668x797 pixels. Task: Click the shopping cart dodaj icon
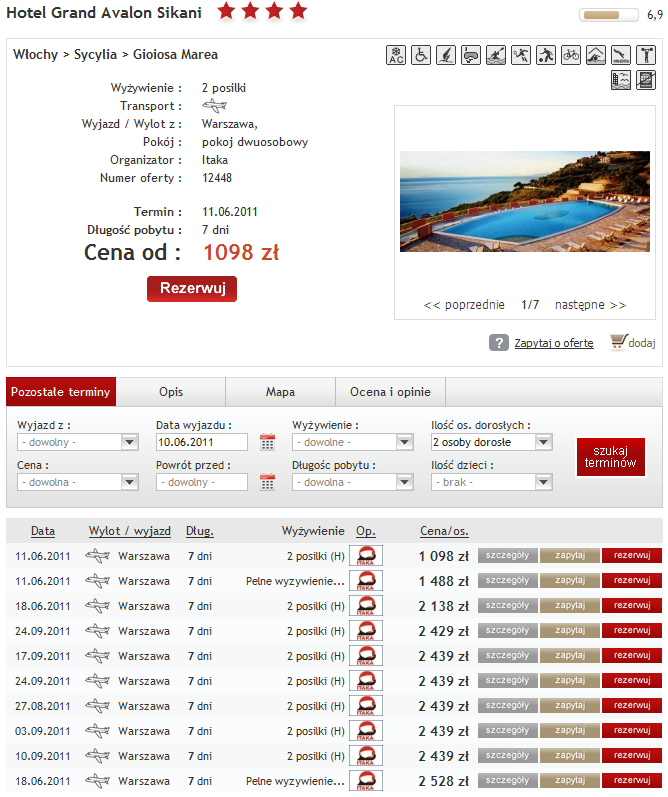(x=618, y=342)
